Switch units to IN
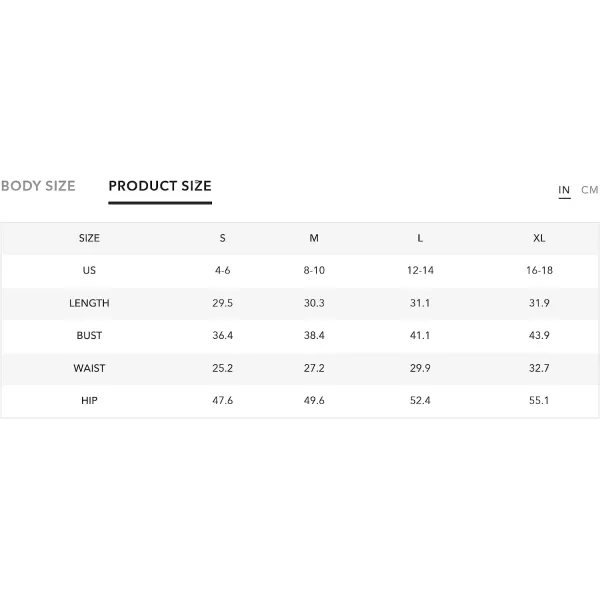The width and height of the screenshot is (600, 600). [564, 190]
